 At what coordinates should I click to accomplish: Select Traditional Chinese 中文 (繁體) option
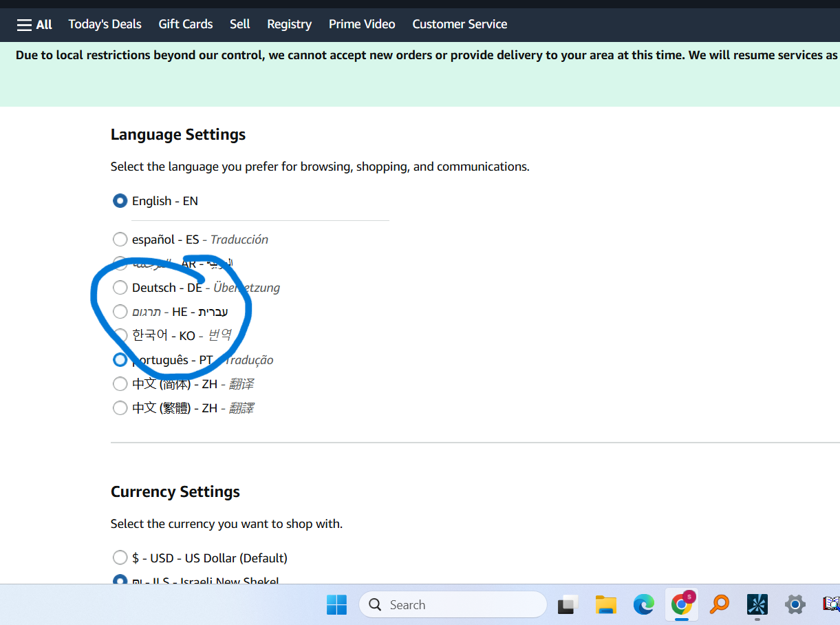(x=120, y=408)
